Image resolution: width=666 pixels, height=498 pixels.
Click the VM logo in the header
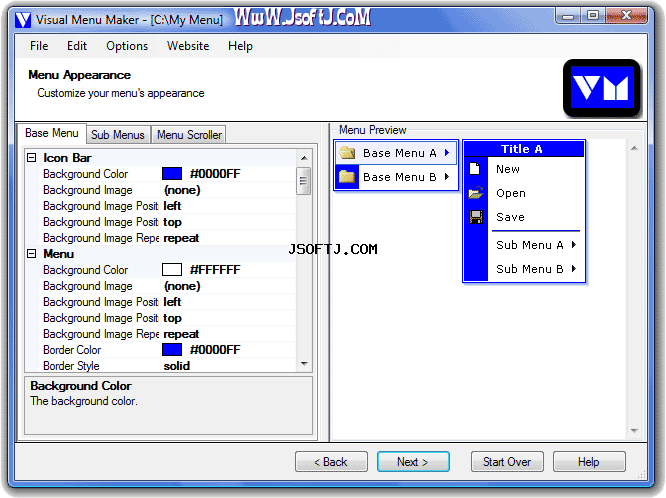click(601, 88)
